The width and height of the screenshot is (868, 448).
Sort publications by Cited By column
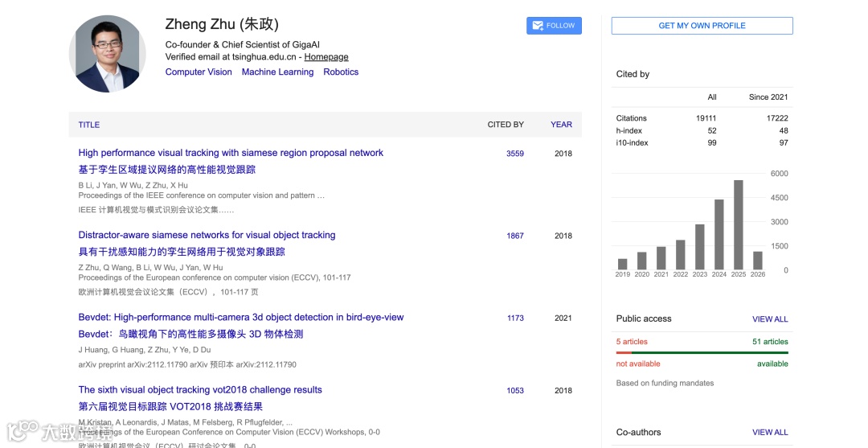(x=506, y=125)
